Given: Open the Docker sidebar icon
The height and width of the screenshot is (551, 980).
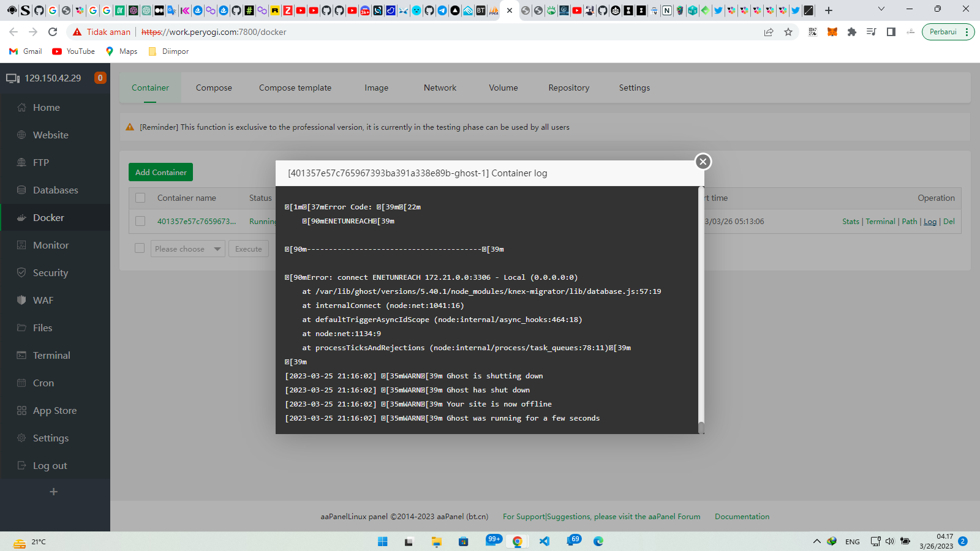Looking at the screenshot, I should point(21,218).
